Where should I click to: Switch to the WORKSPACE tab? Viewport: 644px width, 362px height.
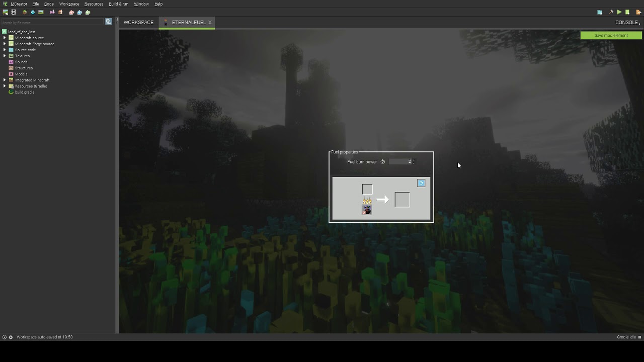tap(138, 22)
